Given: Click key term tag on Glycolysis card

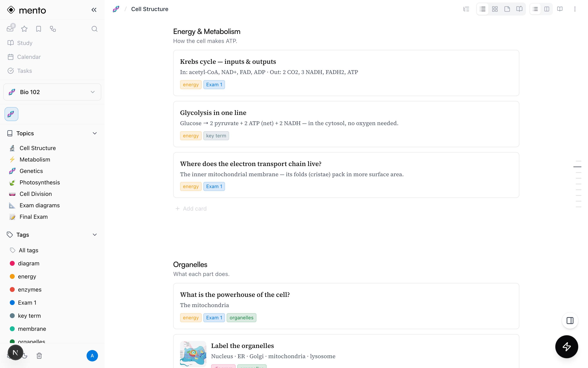Looking at the screenshot, I should tap(216, 136).
